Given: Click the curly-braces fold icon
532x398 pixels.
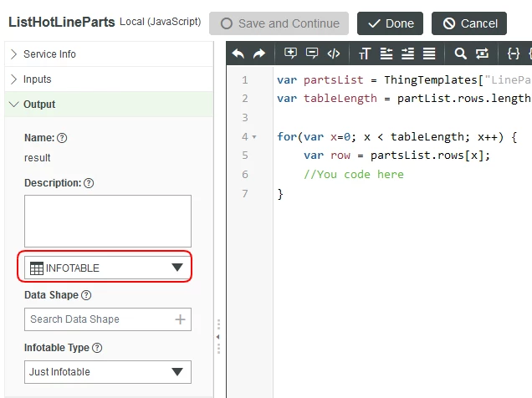Looking at the screenshot, I should pos(513,54).
